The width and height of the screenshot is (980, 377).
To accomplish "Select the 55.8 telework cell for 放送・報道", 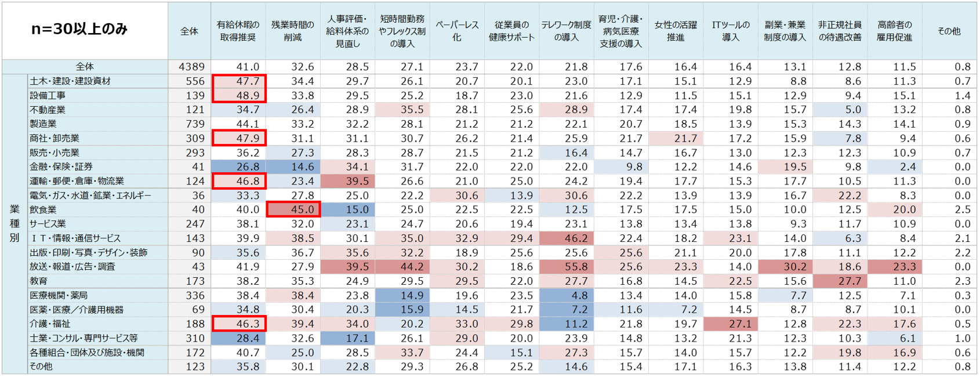I will click(566, 266).
